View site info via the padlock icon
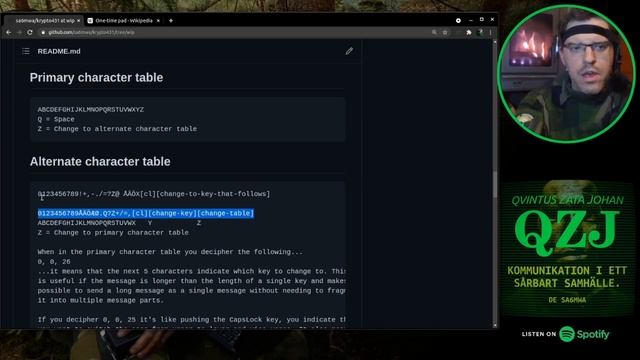 (43, 32)
